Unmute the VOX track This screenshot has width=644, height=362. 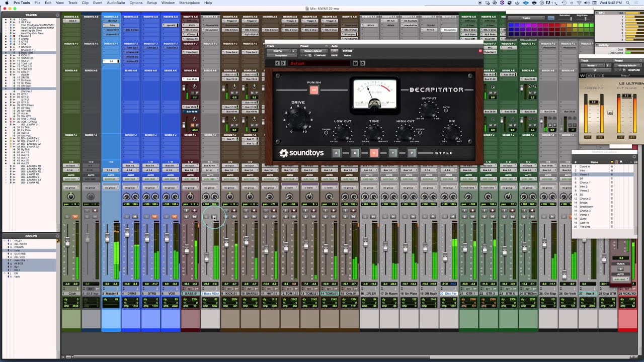pyautogui.click(x=175, y=217)
